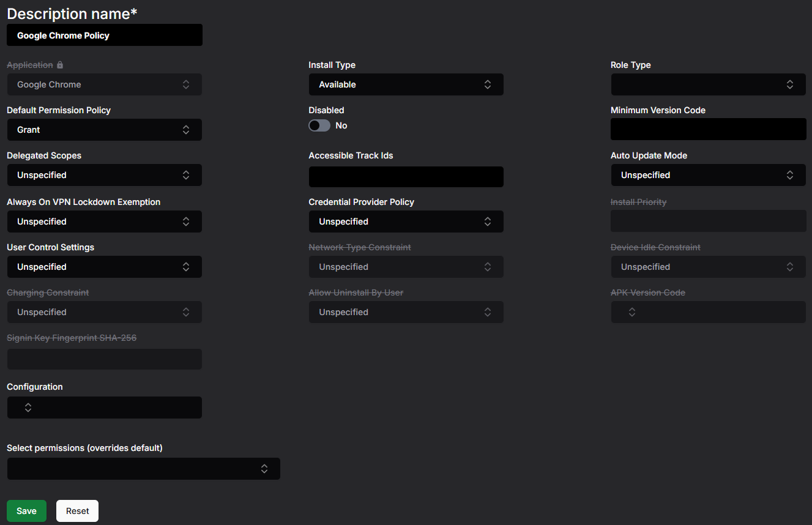812x525 pixels.
Task: Click the disabled Device Idle Constraint dropdown
Action: point(708,267)
